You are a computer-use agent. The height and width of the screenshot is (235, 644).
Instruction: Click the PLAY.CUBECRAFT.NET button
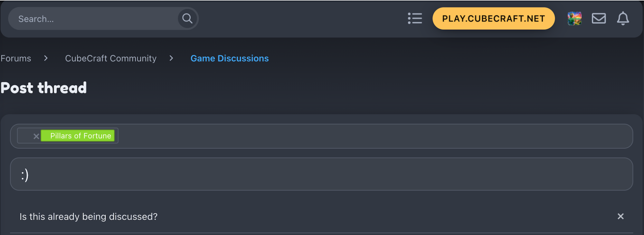pos(493,19)
